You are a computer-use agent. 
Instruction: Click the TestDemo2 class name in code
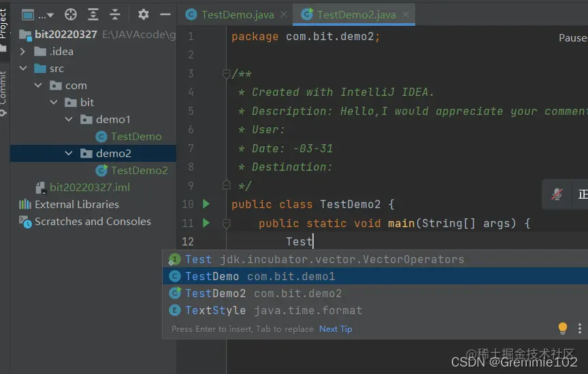(x=350, y=204)
